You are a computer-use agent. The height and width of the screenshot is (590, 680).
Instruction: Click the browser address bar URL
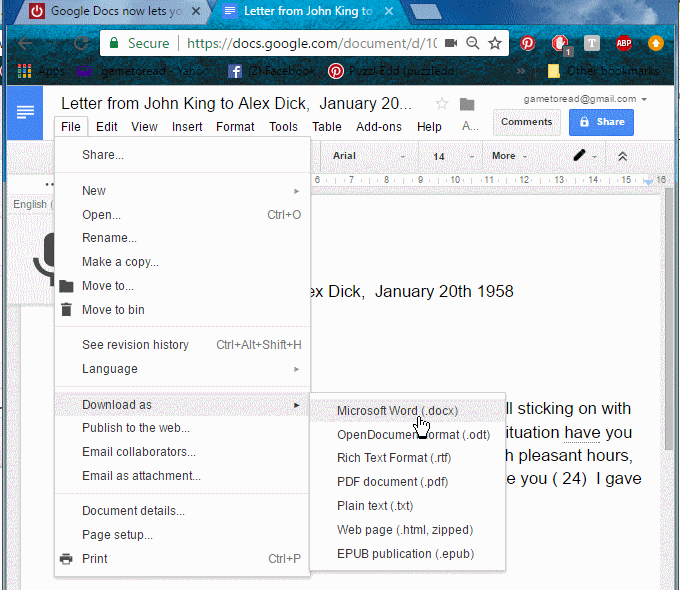pyautogui.click(x=311, y=43)
